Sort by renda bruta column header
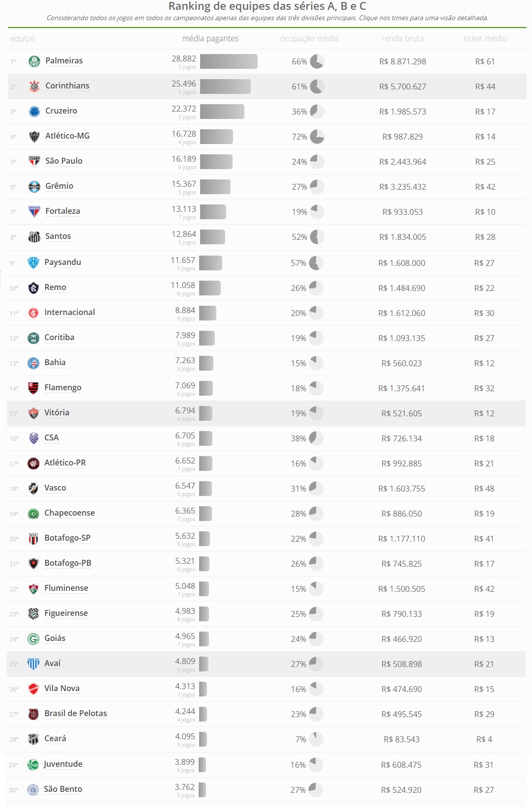This screenshot has height=812, width=532. 403,38
